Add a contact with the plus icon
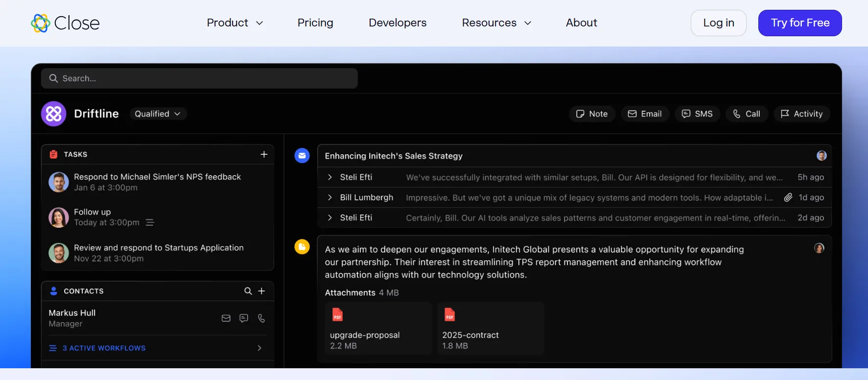868x380 pixels. tap(261, 291)
